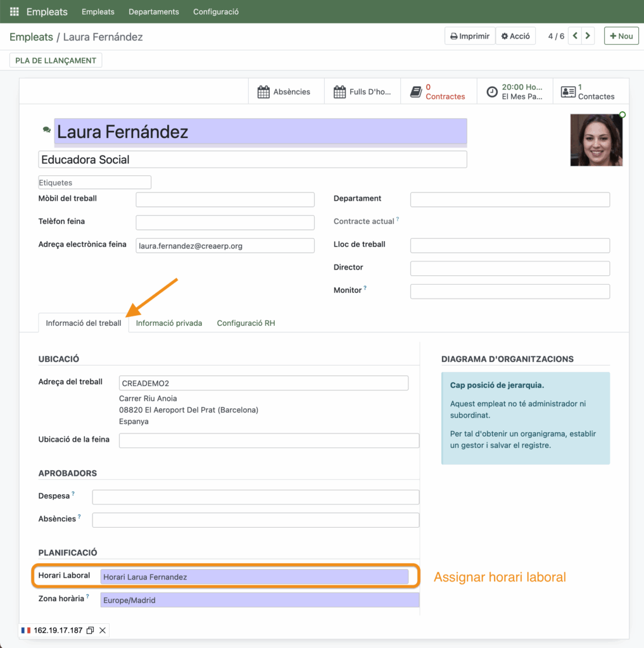This screenshot has height=648, width=644.
Task: Click Laura Fernández's profile photo
Action: tap(596, 140)
